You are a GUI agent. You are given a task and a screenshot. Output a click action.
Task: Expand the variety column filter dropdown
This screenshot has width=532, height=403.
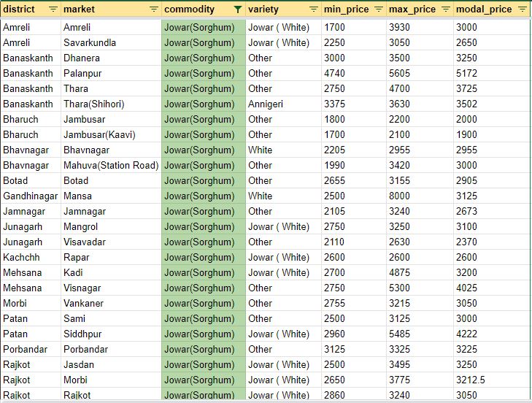pyautogui.click(x=313, y=9)
